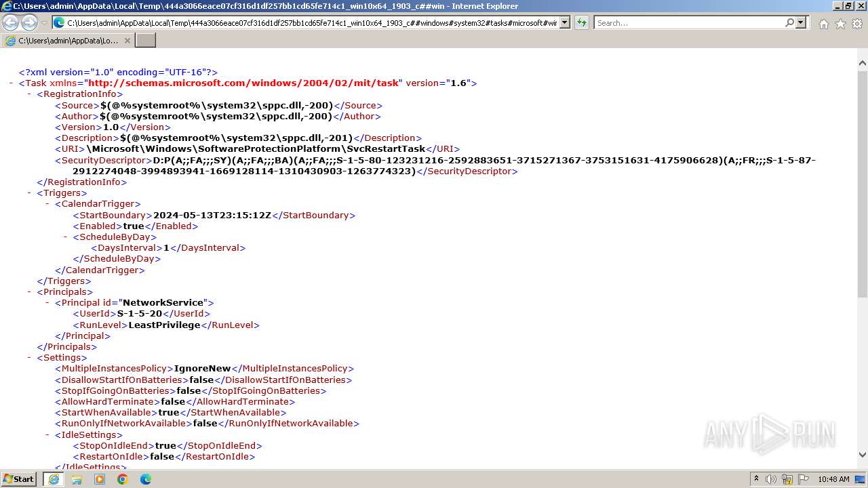Click the vertical scrollbar down arrow

tap(862, 455)
